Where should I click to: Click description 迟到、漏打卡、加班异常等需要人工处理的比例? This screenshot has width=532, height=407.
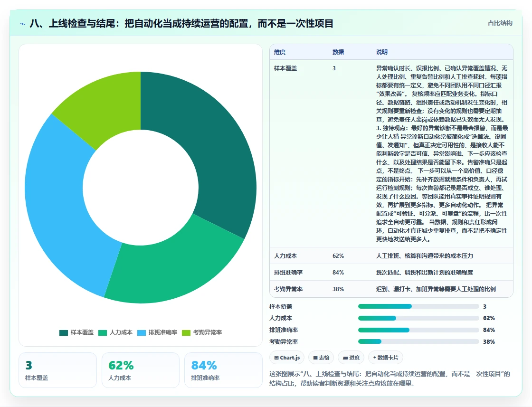[x=436, y=289]
